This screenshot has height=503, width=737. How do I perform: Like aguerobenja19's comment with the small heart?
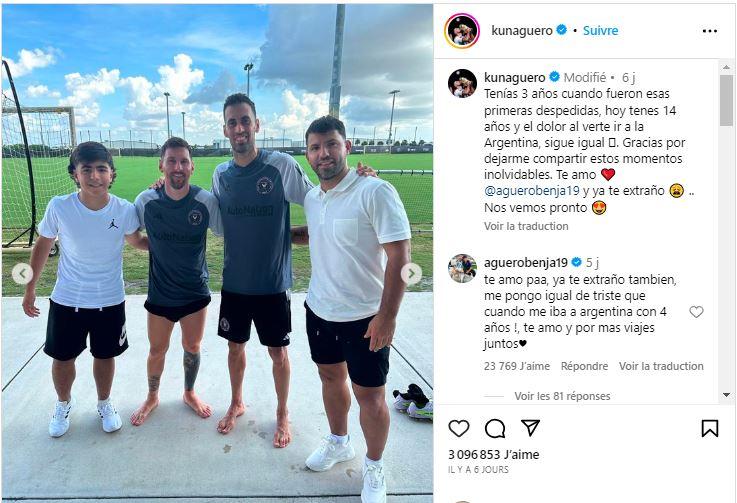696,312
